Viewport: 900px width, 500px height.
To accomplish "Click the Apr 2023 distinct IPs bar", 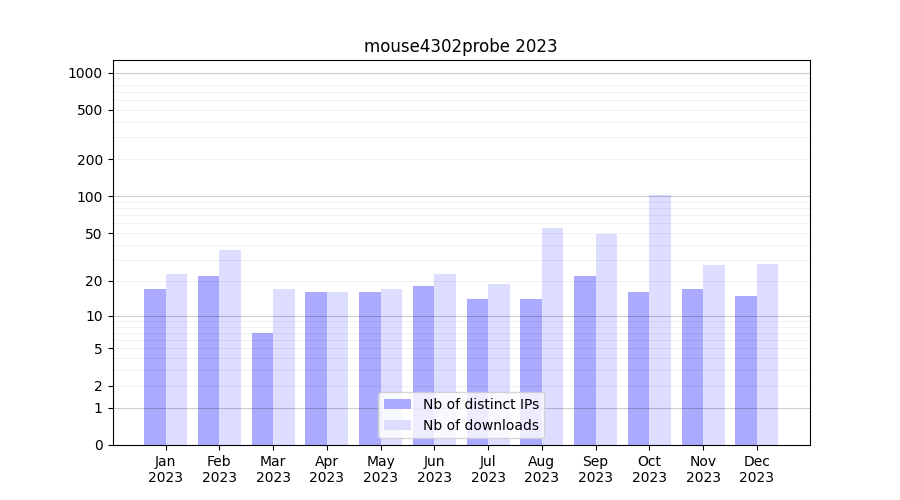I will pos(316,368).
